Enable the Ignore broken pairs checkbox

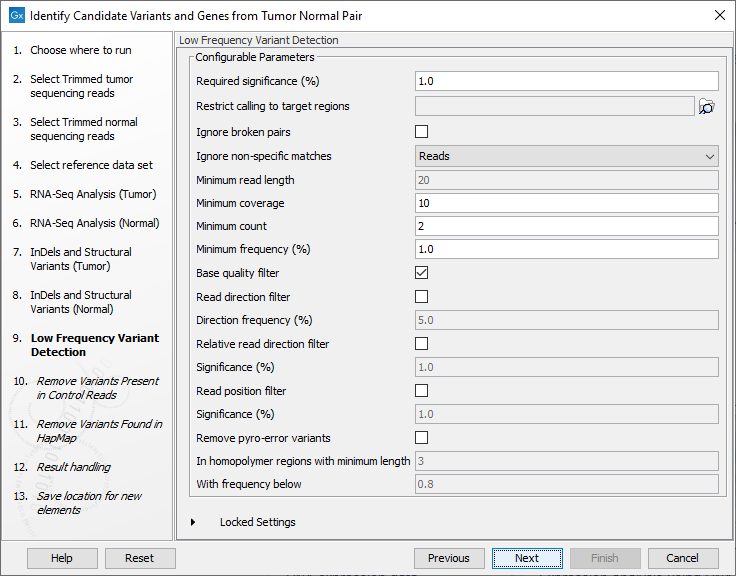421,132
